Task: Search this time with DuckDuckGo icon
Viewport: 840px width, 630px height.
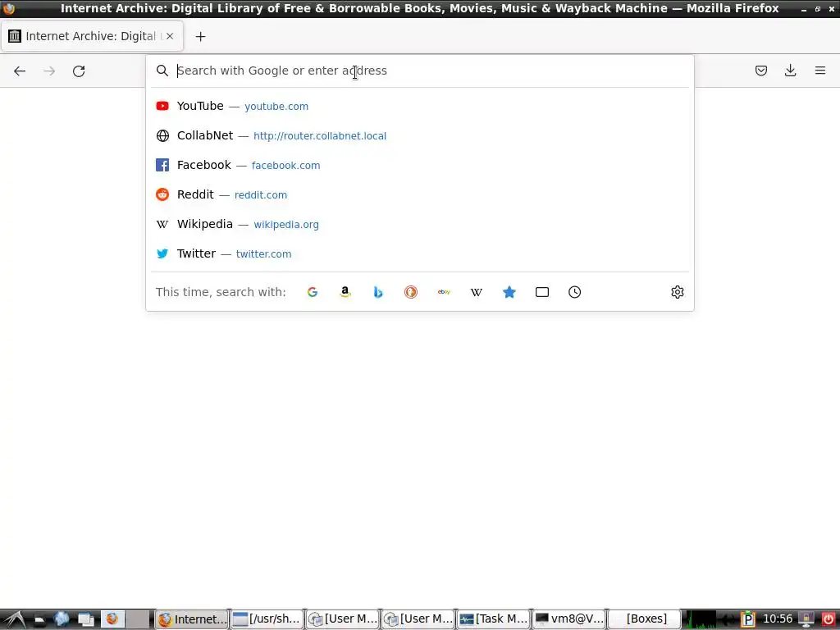Action: [411, 292]
